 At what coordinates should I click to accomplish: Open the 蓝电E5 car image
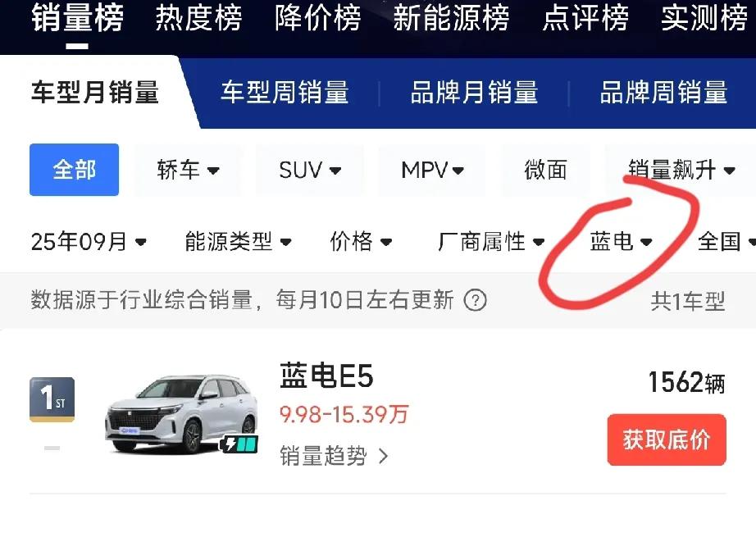[x=181, y=413]
